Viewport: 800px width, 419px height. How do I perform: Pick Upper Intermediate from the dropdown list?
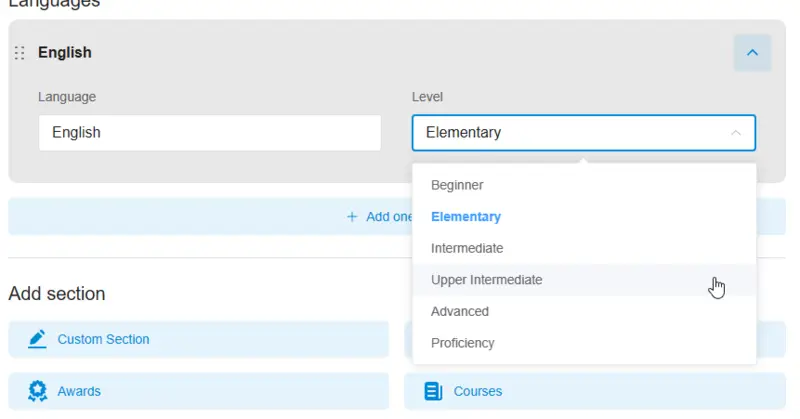(487, 280)
